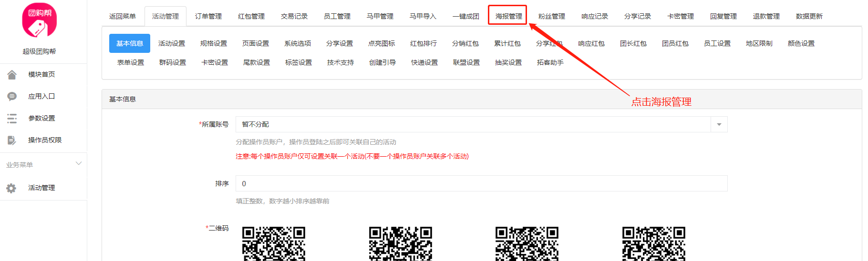Open 颜色设置 sub-section
The image size is (868, 261).
coord(801,43)
